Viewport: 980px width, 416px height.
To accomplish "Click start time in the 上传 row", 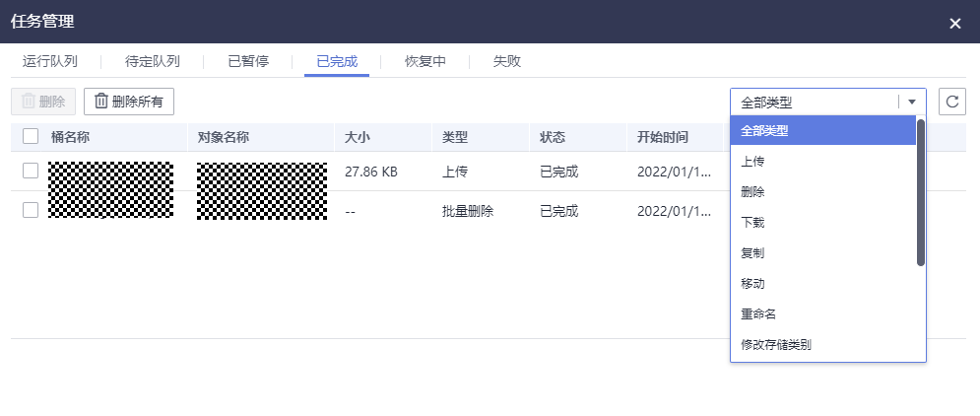I will click(674, 172).
